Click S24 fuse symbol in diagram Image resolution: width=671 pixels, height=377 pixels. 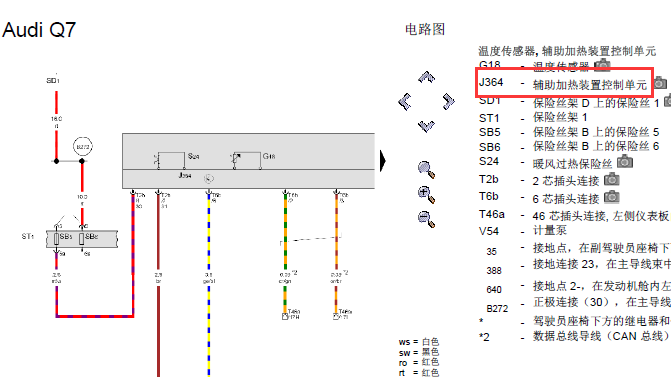(x=171, y=160)
